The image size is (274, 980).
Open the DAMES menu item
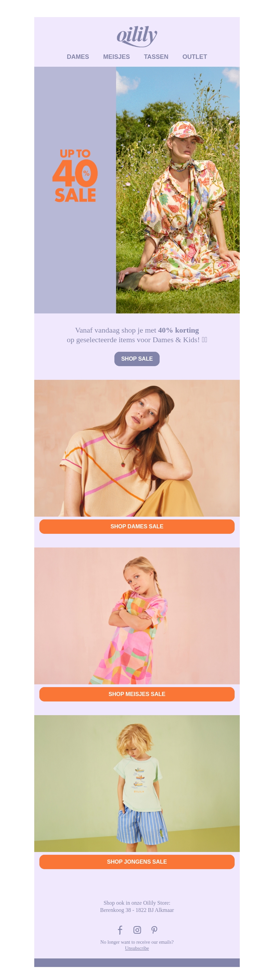[x=78, y=57]
